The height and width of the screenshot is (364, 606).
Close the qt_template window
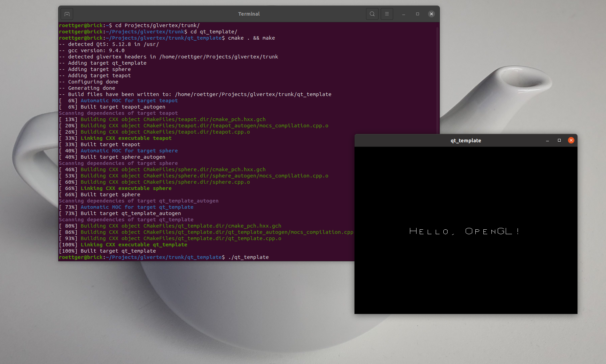(x=571, y=140)
